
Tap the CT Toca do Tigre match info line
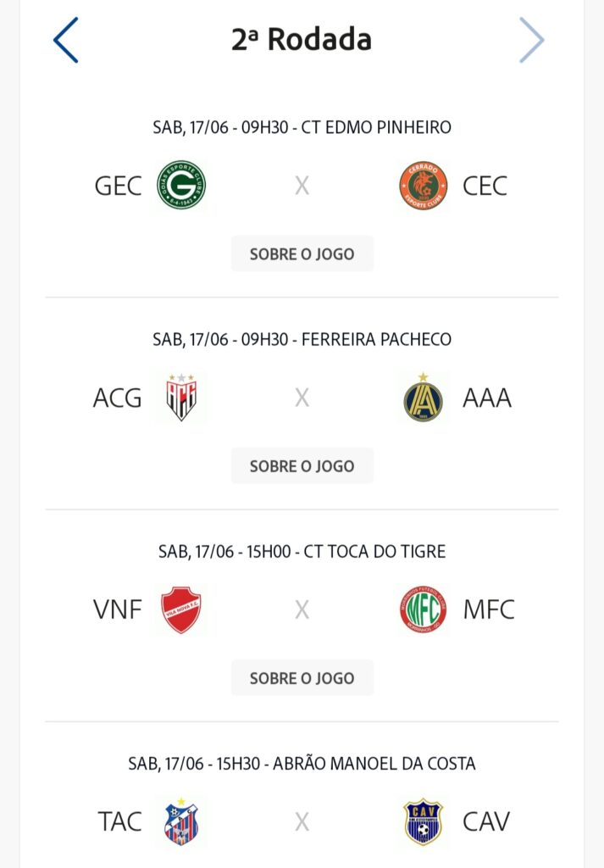(302, 551)
